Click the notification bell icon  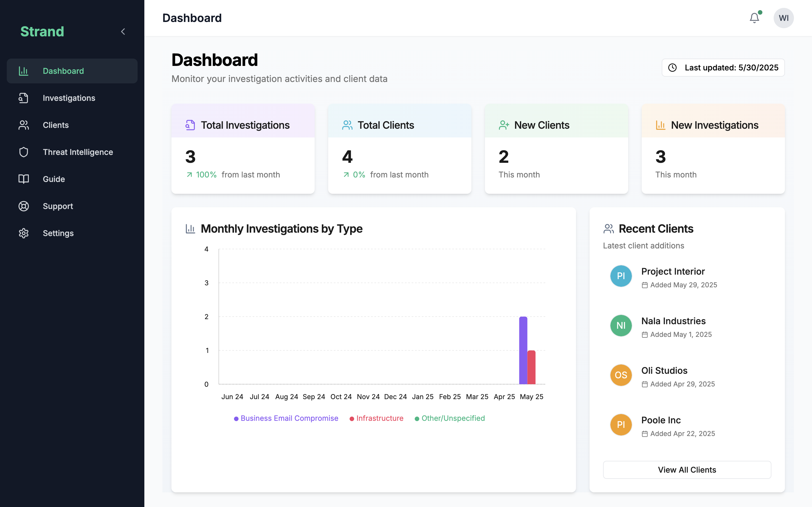(754, 18)
